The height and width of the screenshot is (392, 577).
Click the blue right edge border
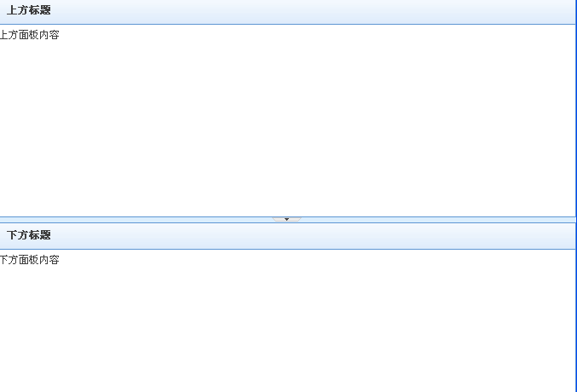tap(576, 196)
